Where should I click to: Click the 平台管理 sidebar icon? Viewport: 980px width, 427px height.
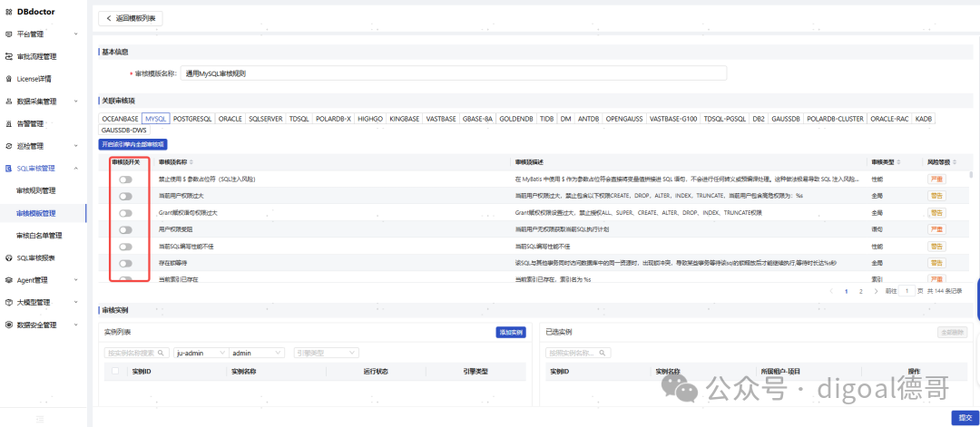9,34
